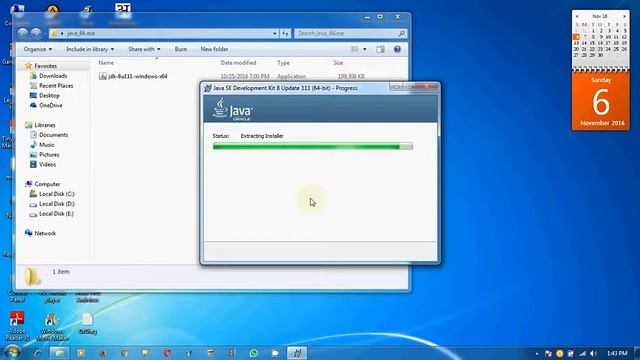The width and height of the screenshot is (640, 360).
Task: Go to previous month in calendar gadget
Action: coord(577,16)
